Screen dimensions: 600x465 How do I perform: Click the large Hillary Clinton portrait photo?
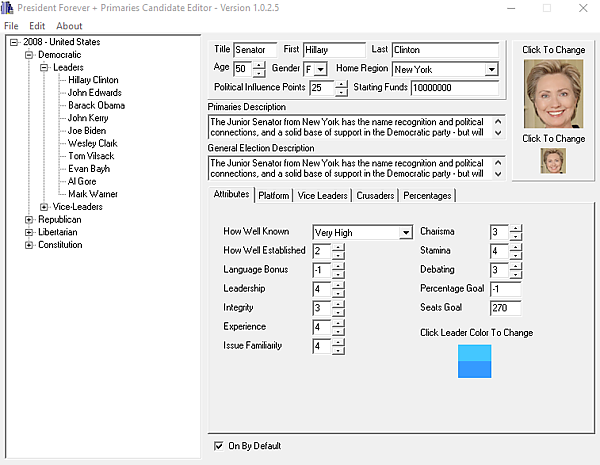click(x=553, y=94)
